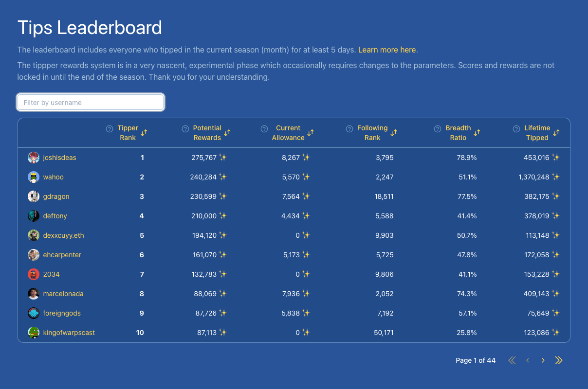The height and width of the screenshot is (389, 588).
Task: Click kingofwarpscast's frog avatar
Action: click(x=34, y=333)
